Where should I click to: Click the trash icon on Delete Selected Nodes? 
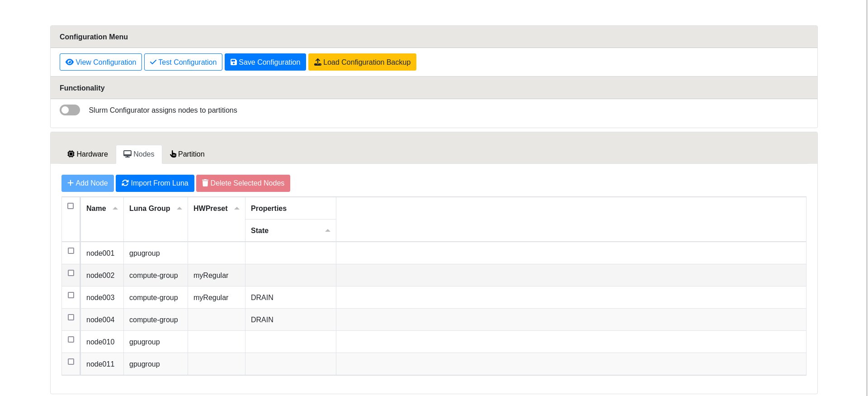[x=205, y=183]
